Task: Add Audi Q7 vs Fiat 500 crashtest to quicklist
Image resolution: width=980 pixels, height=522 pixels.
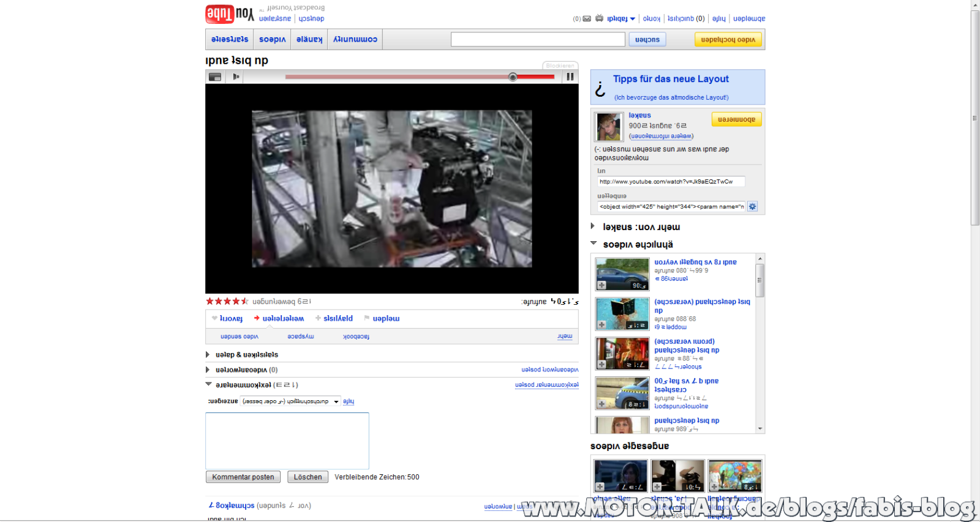Action: 602,404
